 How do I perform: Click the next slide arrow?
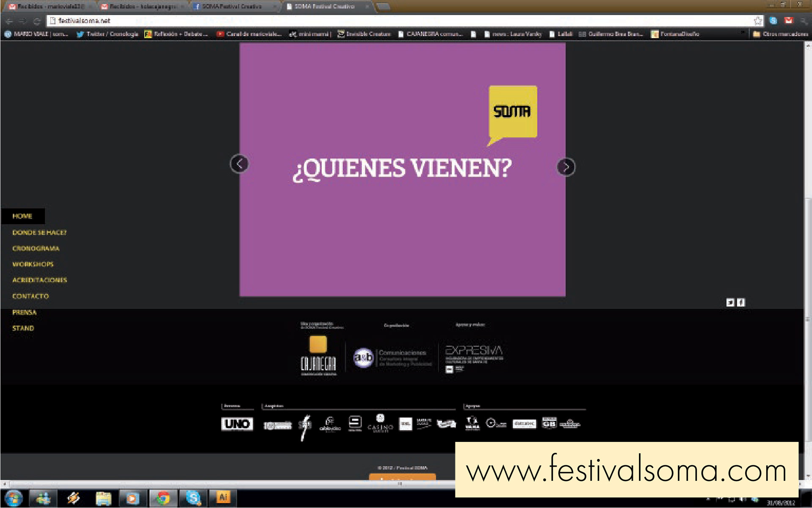566,167
